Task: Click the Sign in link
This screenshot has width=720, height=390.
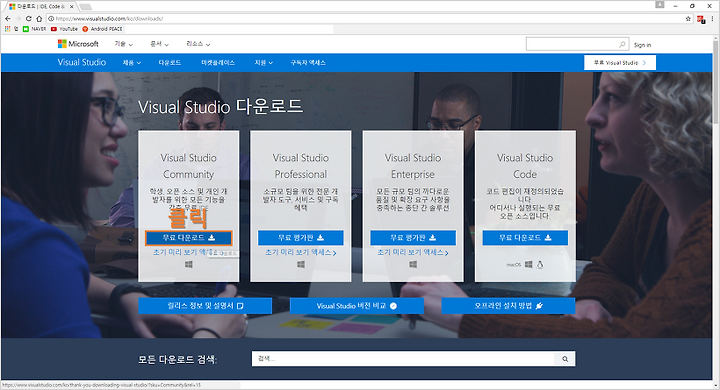Action: coord(642,45)
